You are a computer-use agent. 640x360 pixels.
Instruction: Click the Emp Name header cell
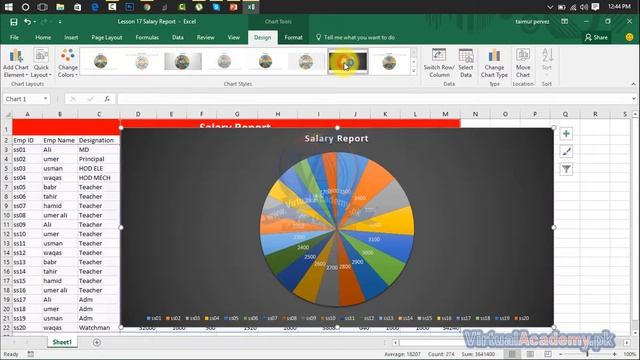(59, 140)
